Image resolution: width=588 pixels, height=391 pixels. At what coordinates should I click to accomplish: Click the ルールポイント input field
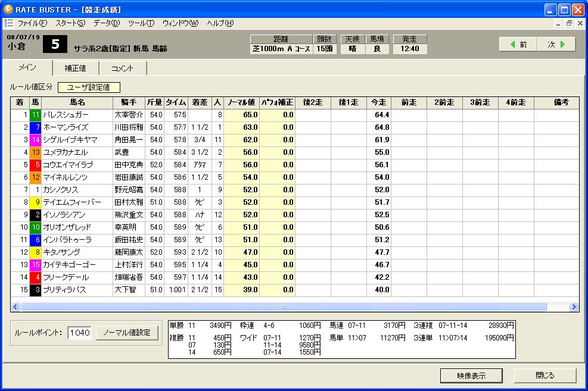(x=79, y=333)
